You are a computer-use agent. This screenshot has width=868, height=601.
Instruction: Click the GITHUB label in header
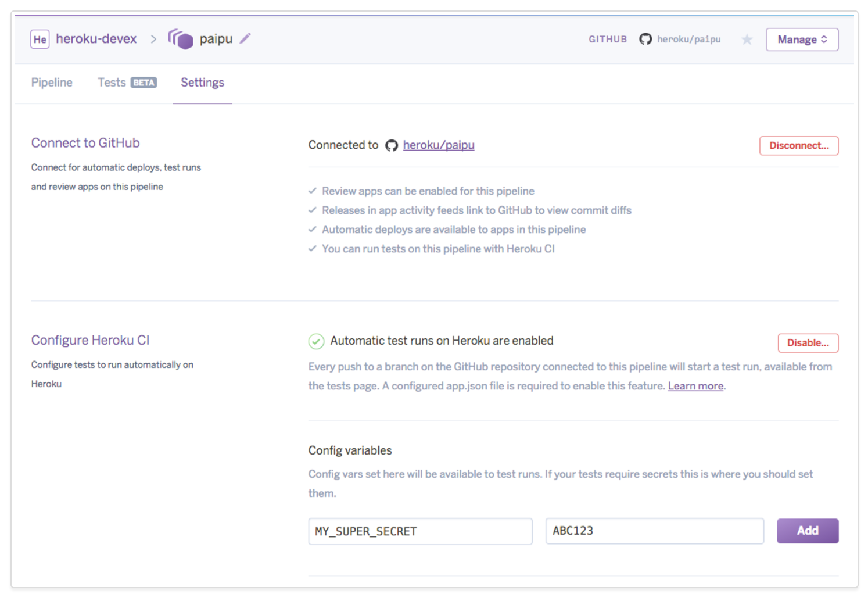pyautogui.click(x=608, y=39)
